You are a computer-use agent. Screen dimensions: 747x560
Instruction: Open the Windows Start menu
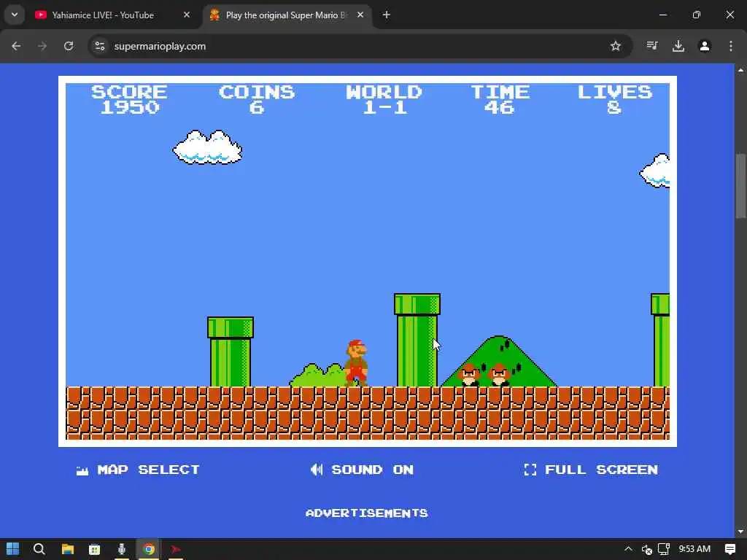click(13, 549)
